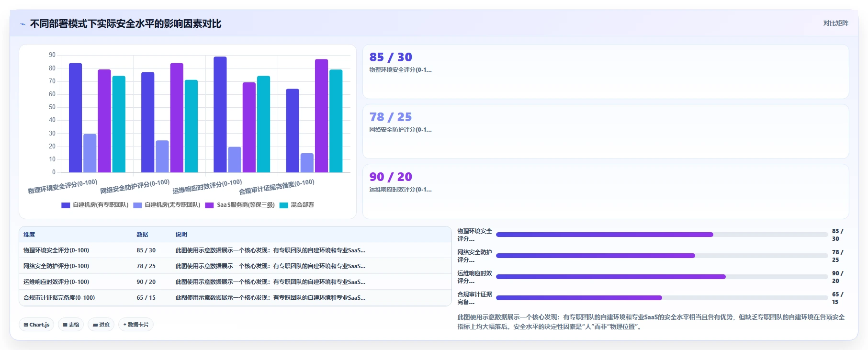Viewport: 868px width, 350px height.
Task: Click the 表格 tag chip
Action: click(x=71, y=325)
